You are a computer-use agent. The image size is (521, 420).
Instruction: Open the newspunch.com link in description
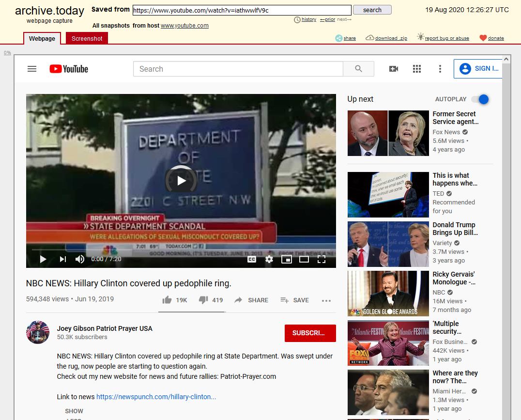point(156,397)
